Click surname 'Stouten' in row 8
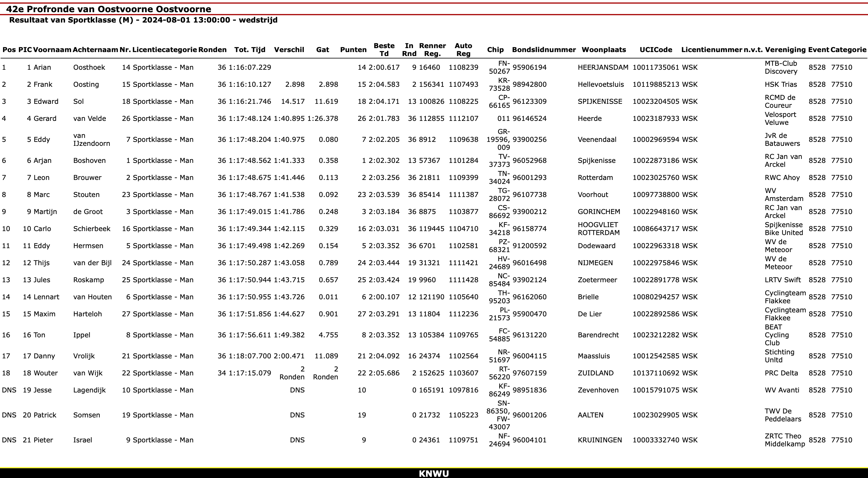The width and height of the screenshot is (868, 478). [x=86, y=195]
